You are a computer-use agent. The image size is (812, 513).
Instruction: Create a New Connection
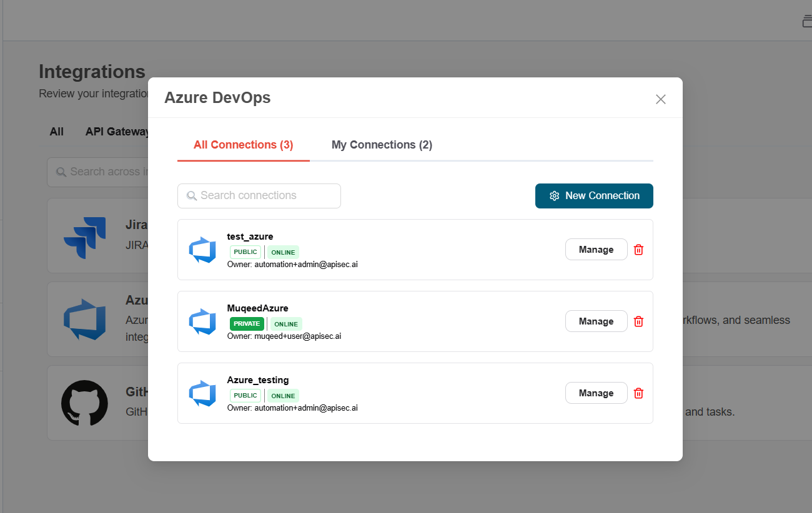tap(594, 196)
